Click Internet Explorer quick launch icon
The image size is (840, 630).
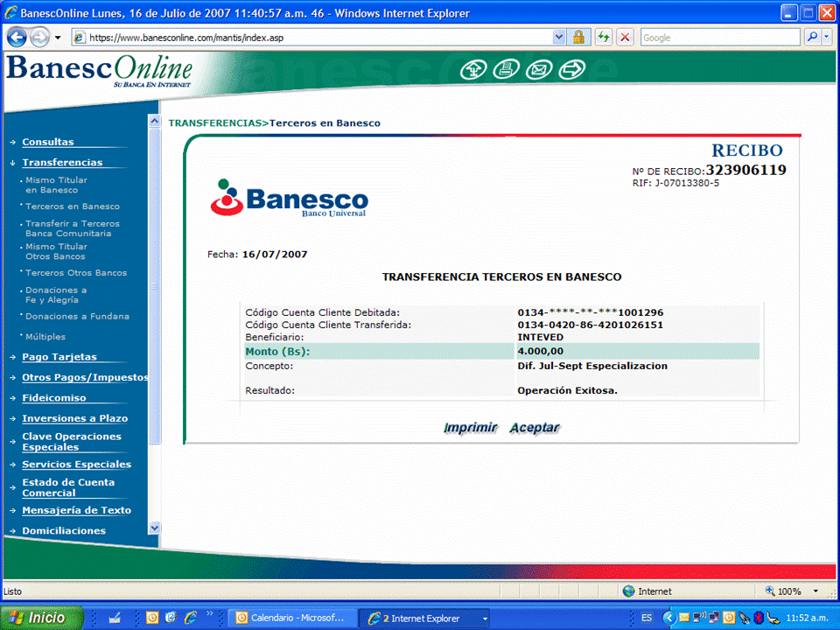(190, 619)
